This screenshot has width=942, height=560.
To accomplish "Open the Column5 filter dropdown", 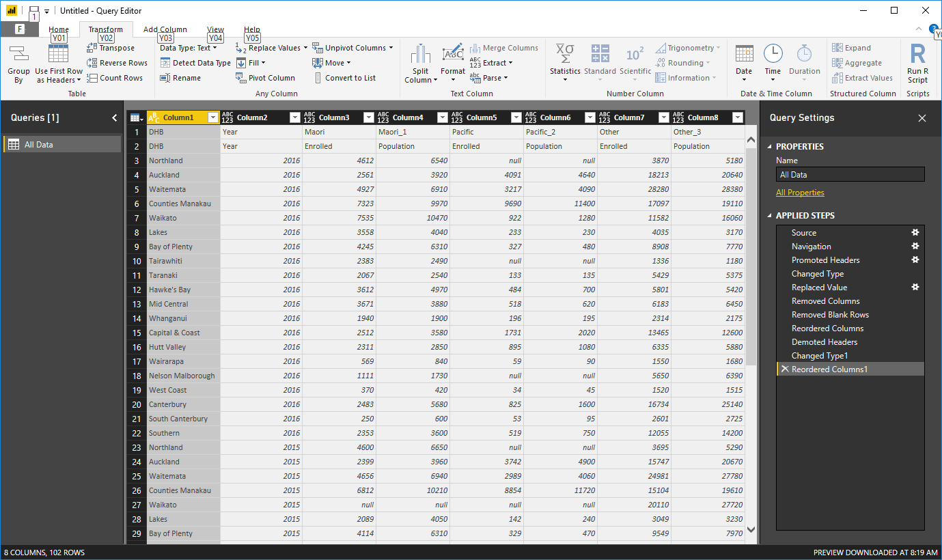I will (x=516, y=117).
